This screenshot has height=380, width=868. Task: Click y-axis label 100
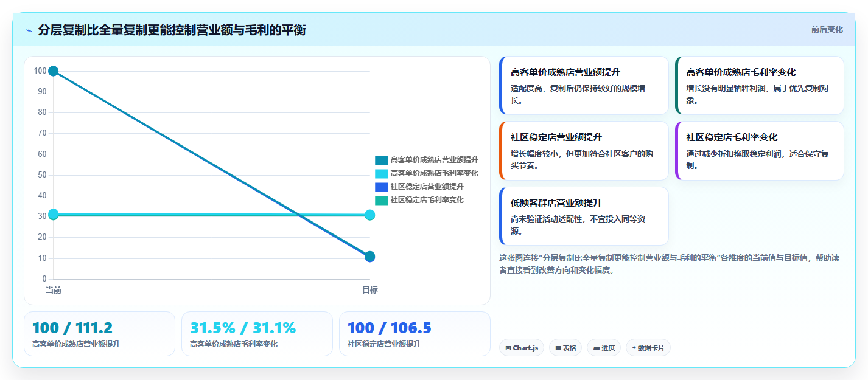pyautogui.click(x=40, y=71)
